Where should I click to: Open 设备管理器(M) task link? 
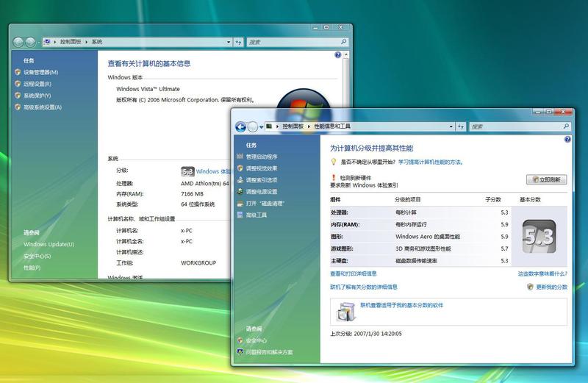pyautogui.click(x=41, y=72)
